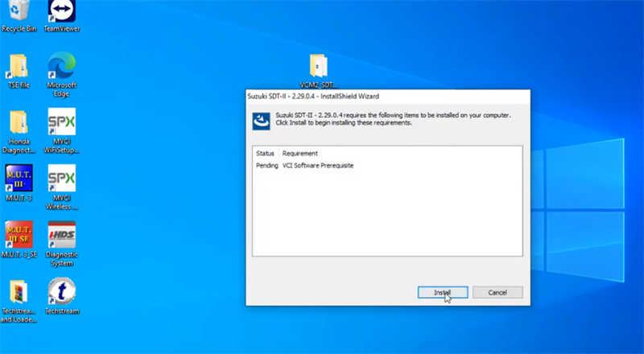Image resolution: width=644 pixels, height=354 pixels.
Task: Open the Recycle Bin icon
Action: (19, 16)
